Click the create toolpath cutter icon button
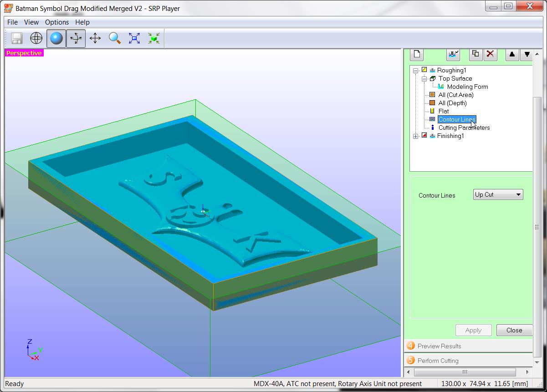 click(x=453, y=54)
